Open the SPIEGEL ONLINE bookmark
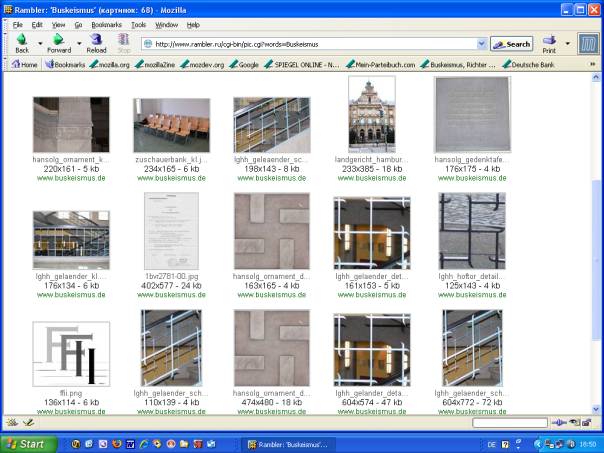604x453 pixels. (x=302, y=65)
